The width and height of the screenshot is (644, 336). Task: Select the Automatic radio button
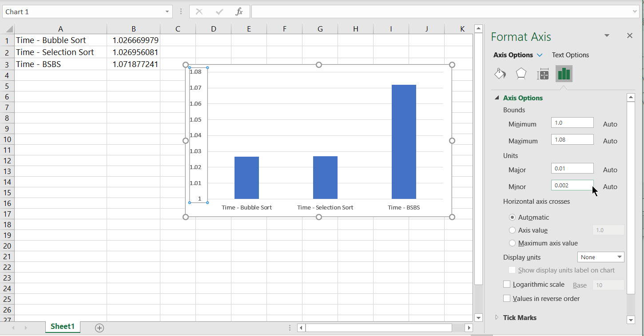click(513, 217)
